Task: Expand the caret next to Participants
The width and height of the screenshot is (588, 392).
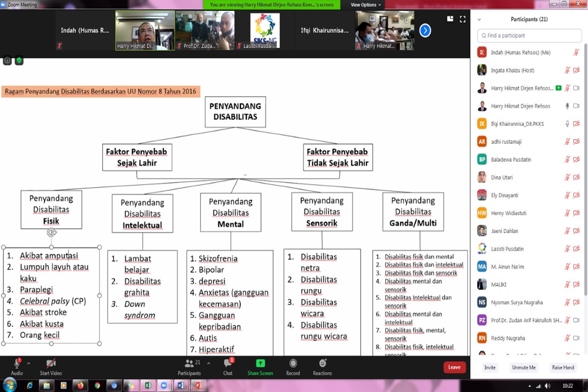Action: click(x=209, y=363)
